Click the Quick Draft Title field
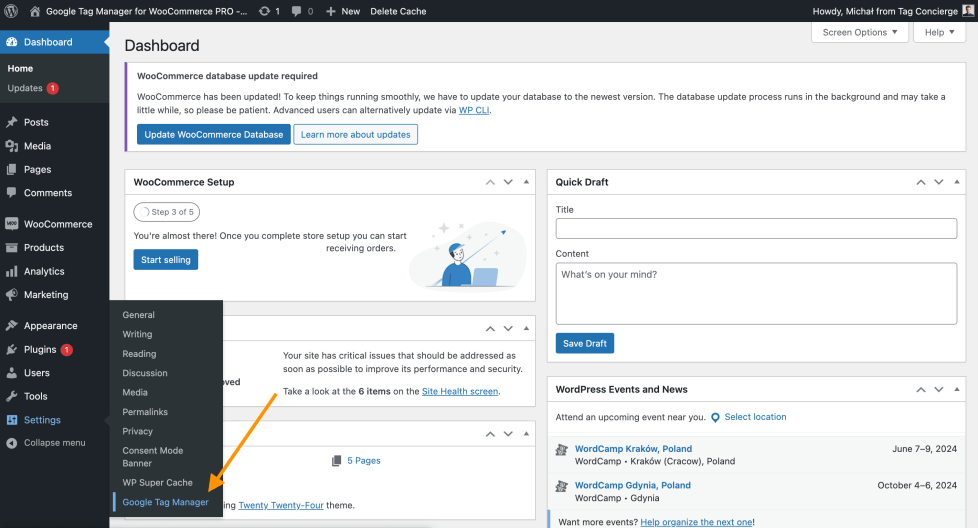The image size is (978, 528). (755, 229)
